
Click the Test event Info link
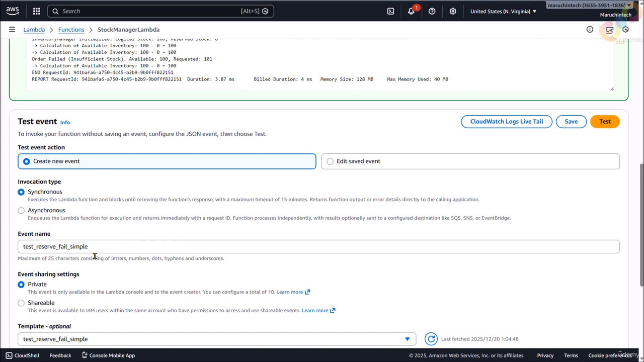click(65, 122)
